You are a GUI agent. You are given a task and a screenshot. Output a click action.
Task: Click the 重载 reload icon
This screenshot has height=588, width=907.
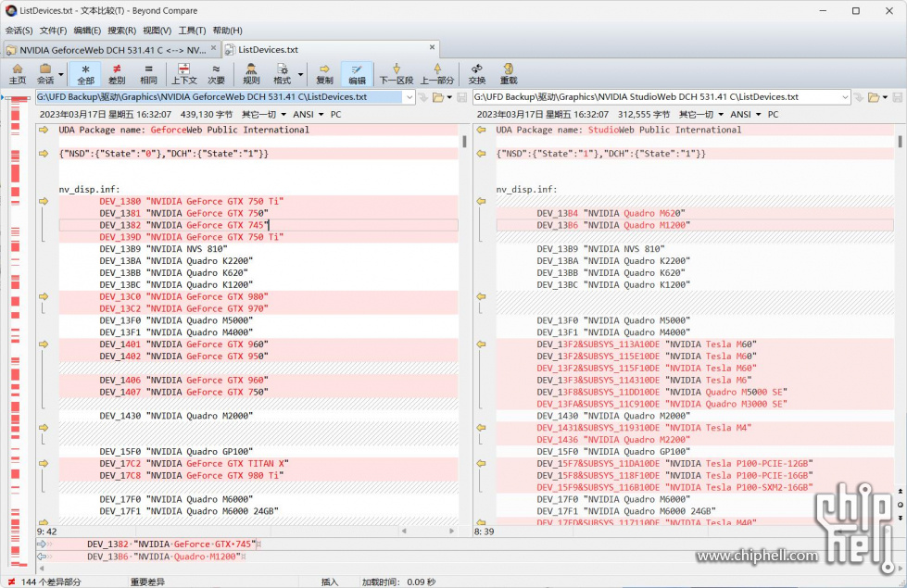[509, 74]
